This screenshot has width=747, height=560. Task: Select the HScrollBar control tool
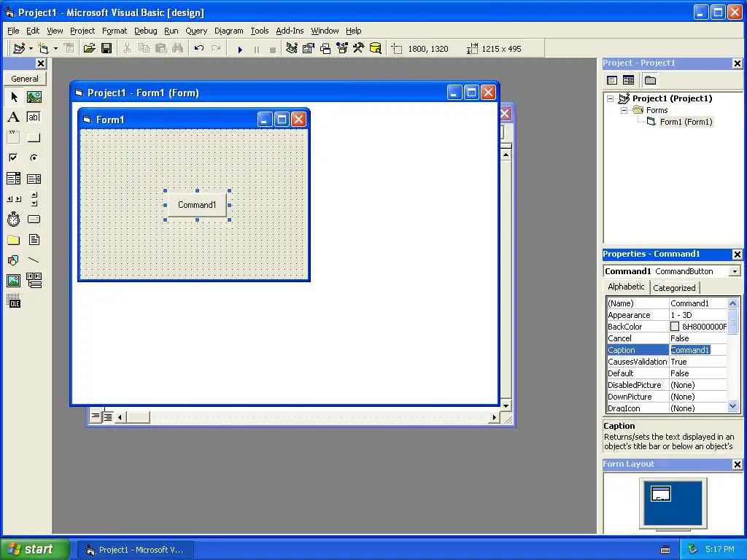(x=14, y=199)
